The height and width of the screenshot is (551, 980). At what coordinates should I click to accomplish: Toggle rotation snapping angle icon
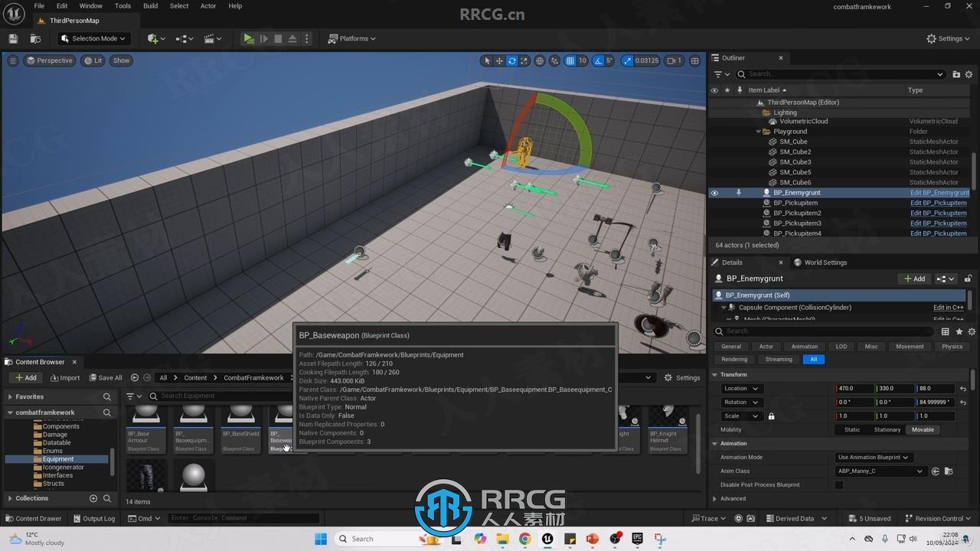tap(598, 60)
